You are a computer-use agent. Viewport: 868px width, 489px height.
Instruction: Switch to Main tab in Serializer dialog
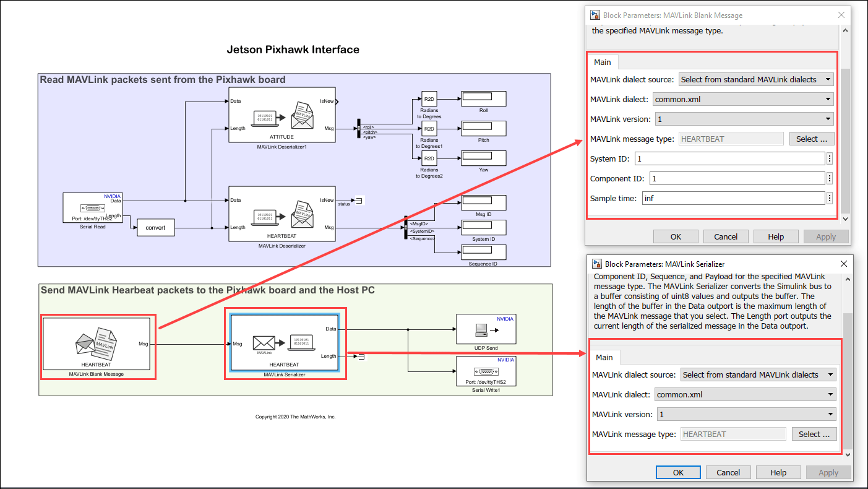click(604, 357)
